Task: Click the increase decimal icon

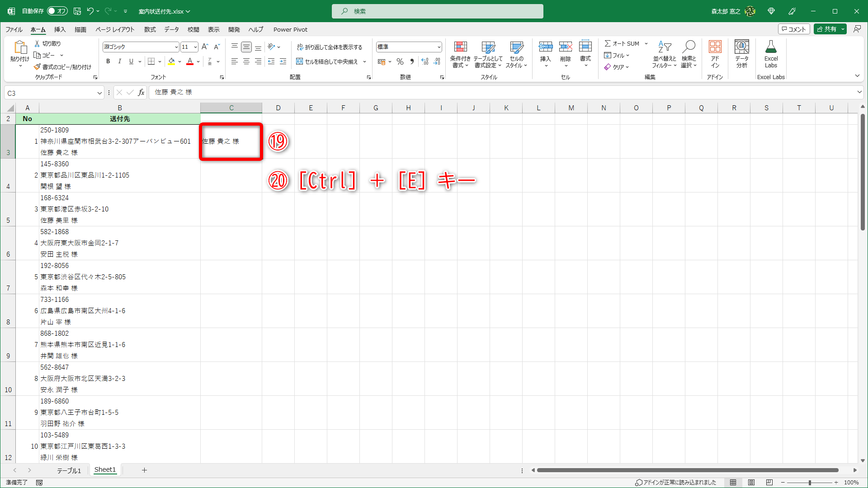Action: coord(425,62)
